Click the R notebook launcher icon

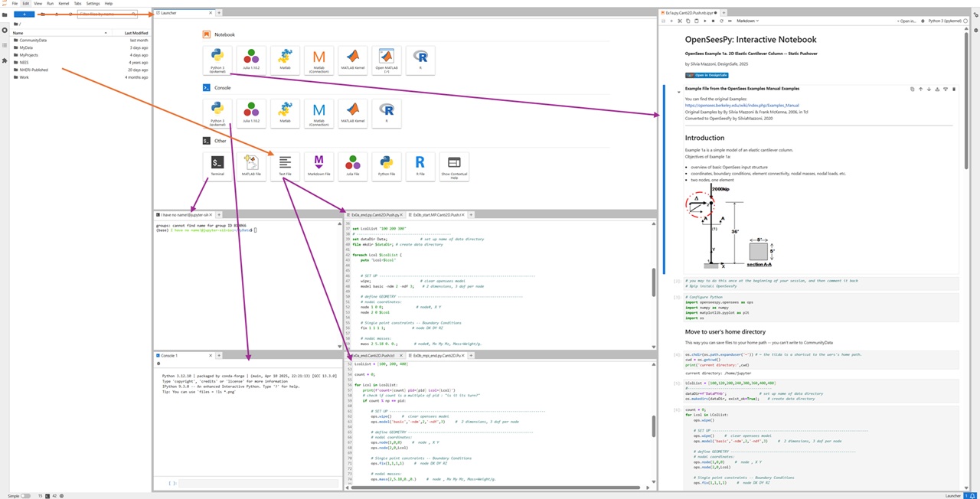(420, 60)
